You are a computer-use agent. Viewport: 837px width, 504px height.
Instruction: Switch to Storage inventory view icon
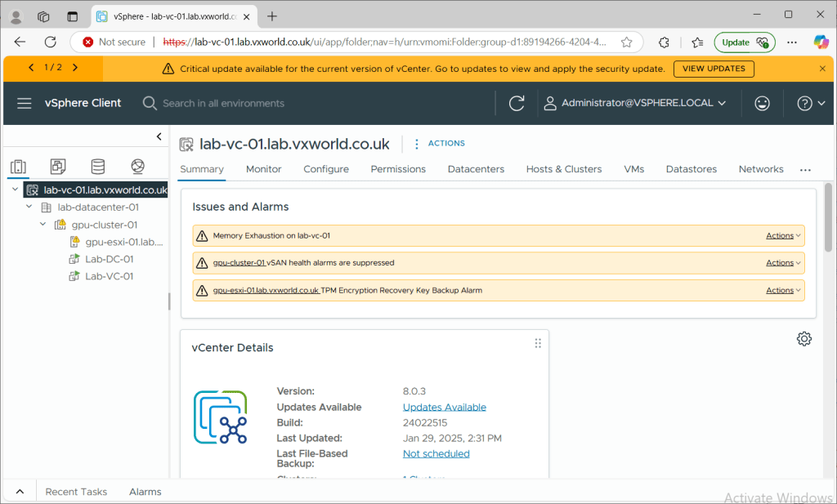tap(97, 167)
